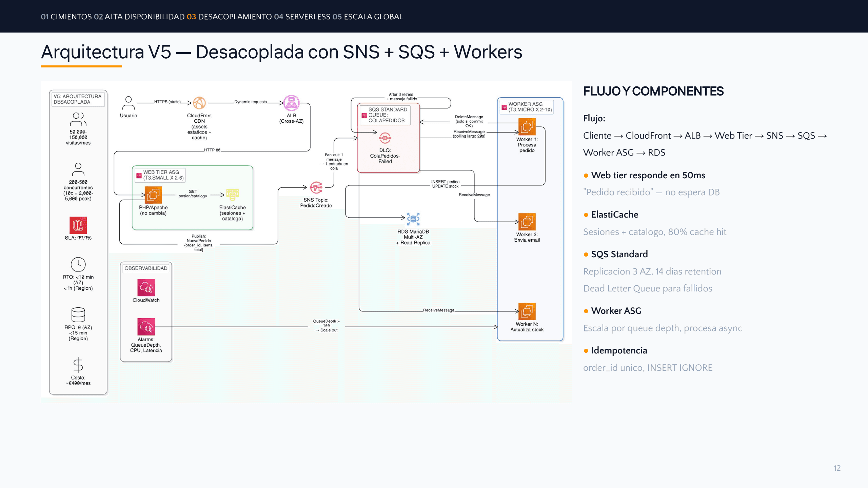Select the ElastiCache bullet heading
Viewport: 868px width, 488px height.
pyautogui.click(x=614, y=214)
